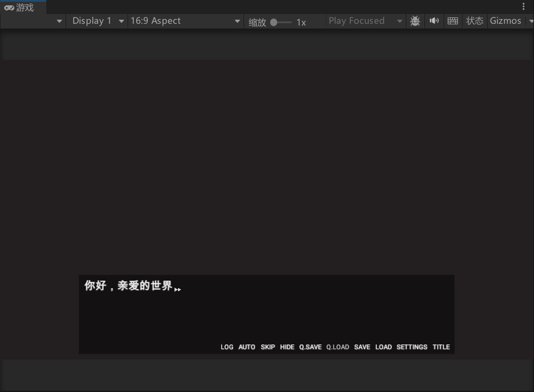
Task: Click the continue arrow indicator after dialogue text
Action: coord(177,289)
